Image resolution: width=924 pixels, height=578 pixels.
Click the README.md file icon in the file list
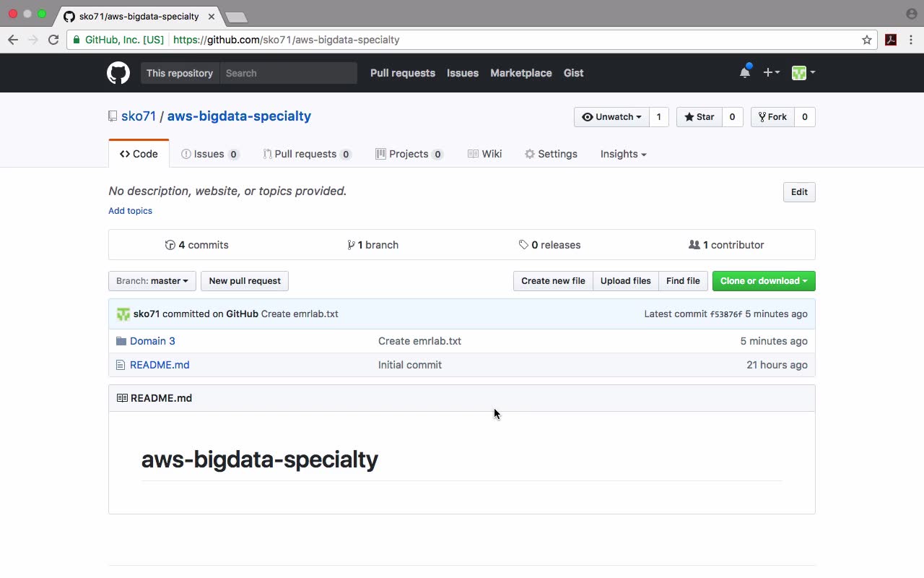[121, 365]
